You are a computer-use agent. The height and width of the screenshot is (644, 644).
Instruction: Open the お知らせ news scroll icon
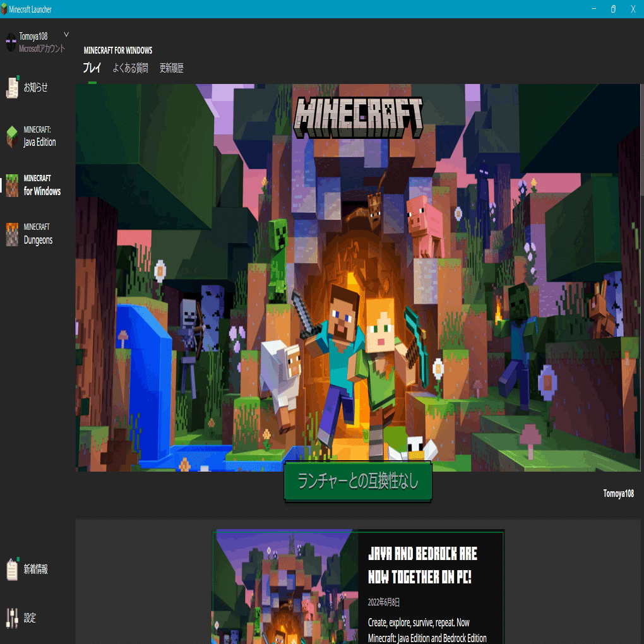(12, 87)
